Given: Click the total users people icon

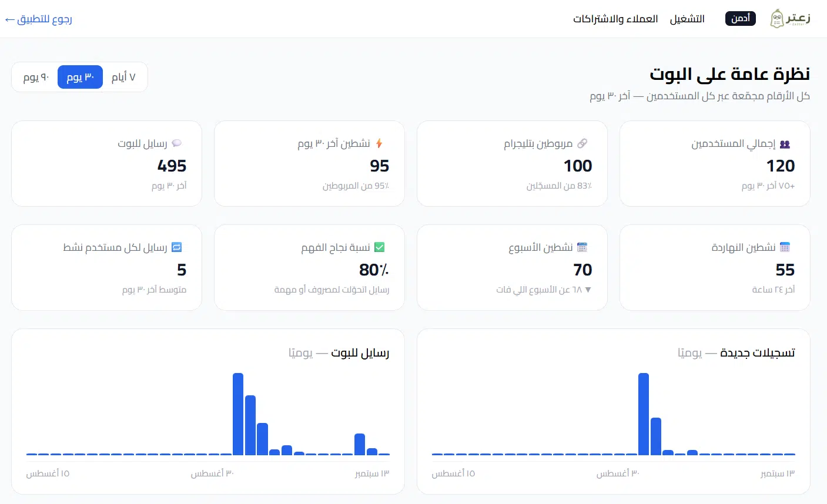Looking at the screenshot, I should point(785,144).
